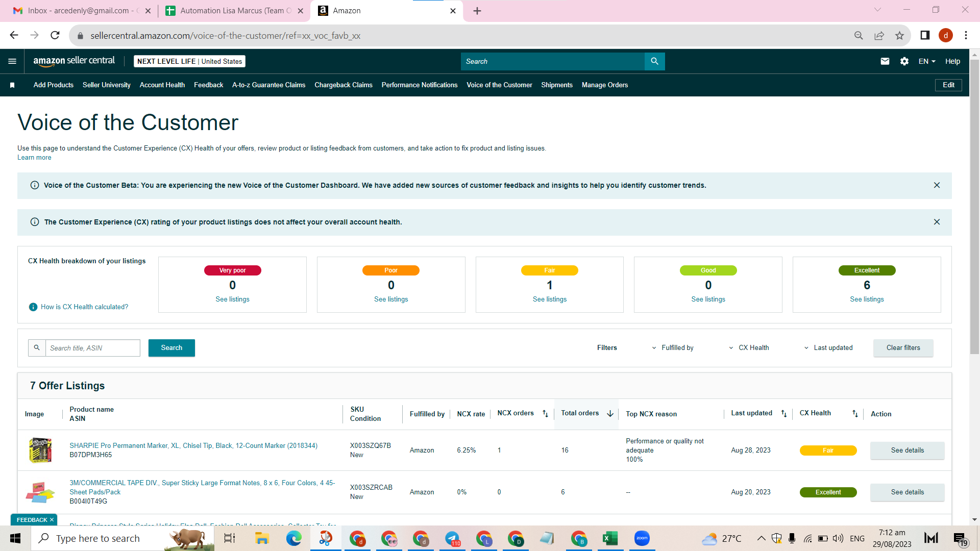Viewport: 980px width, 551px height.
Task: See listings under Very poor rating
Action: point(232,299)
